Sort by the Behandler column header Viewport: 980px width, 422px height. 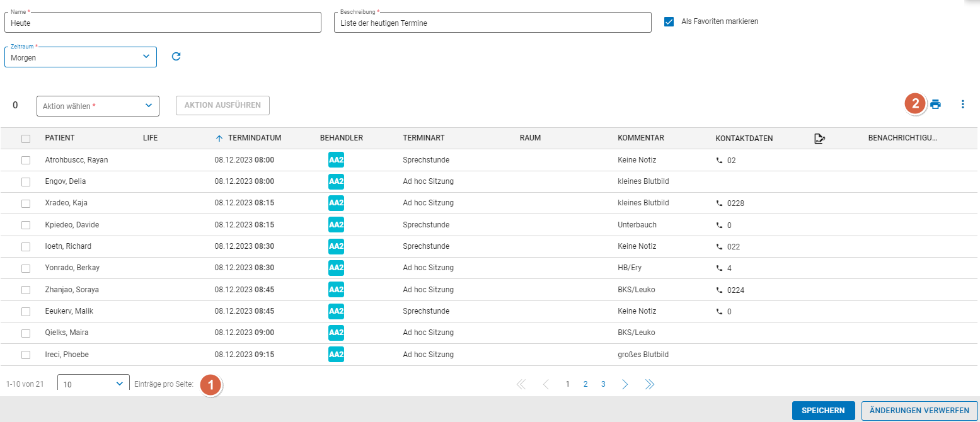pyautogui.click(x=342, y=138)
